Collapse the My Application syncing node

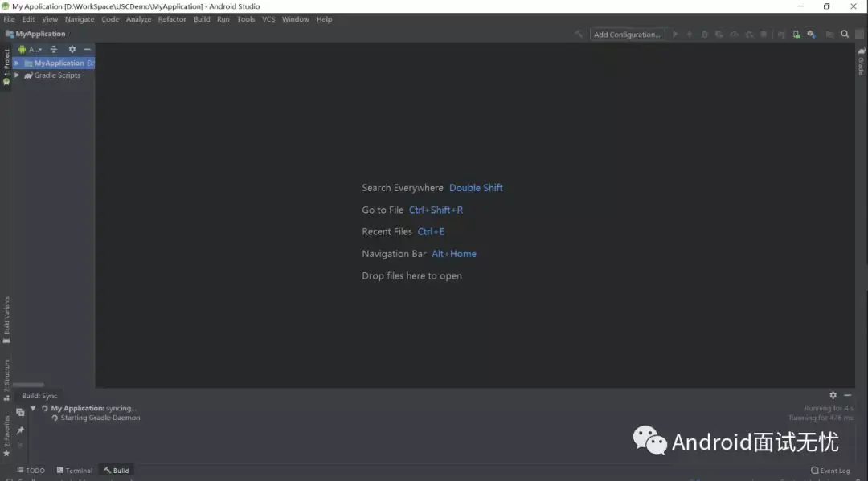pyautogui.click(x=33, y=408)
